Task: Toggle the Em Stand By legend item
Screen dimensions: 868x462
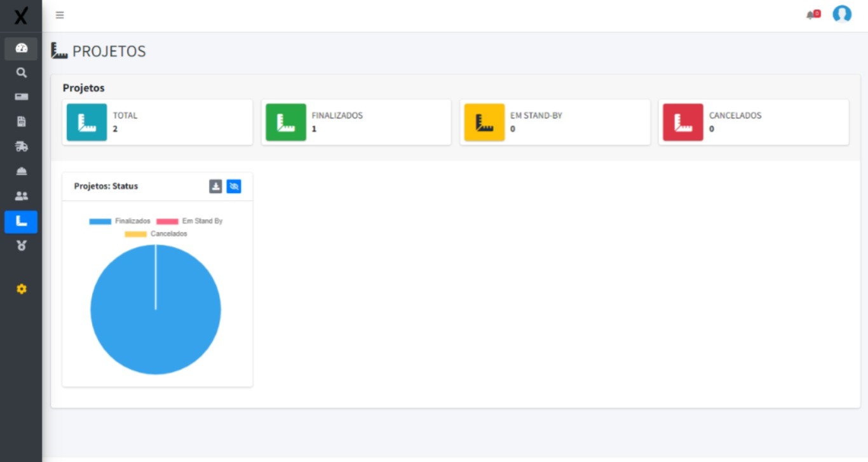Action: coord(189,221)
